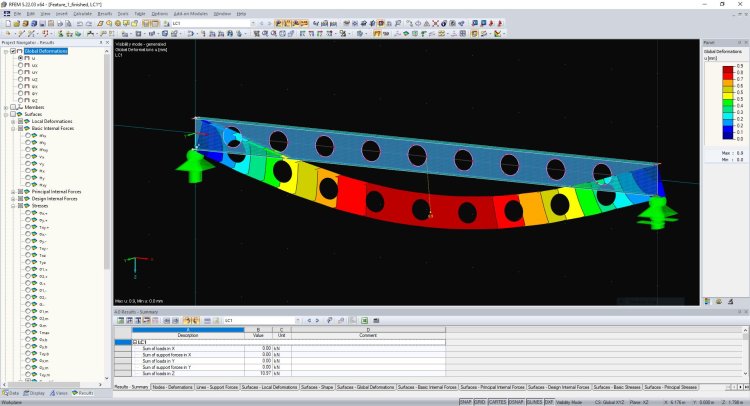Image resolution: width=750 pixels, height=406 pixels.
Task: Select the uz deformation radio button
Action: click(21, 79)
